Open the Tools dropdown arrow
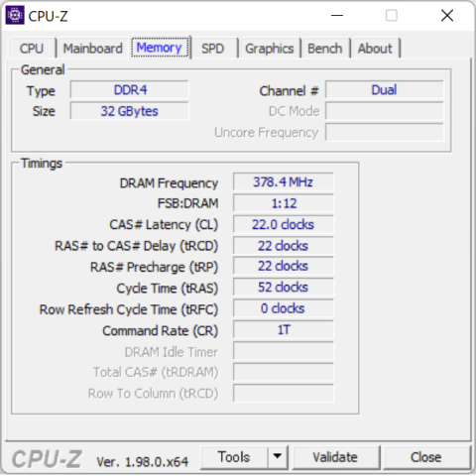This screenshot has width=476, height=476. [x=278, y=457]
